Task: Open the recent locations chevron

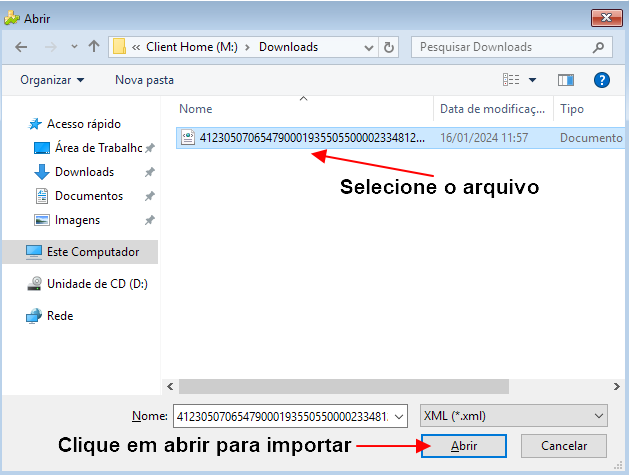Action: pyautogui.click(x=74, y=47)
